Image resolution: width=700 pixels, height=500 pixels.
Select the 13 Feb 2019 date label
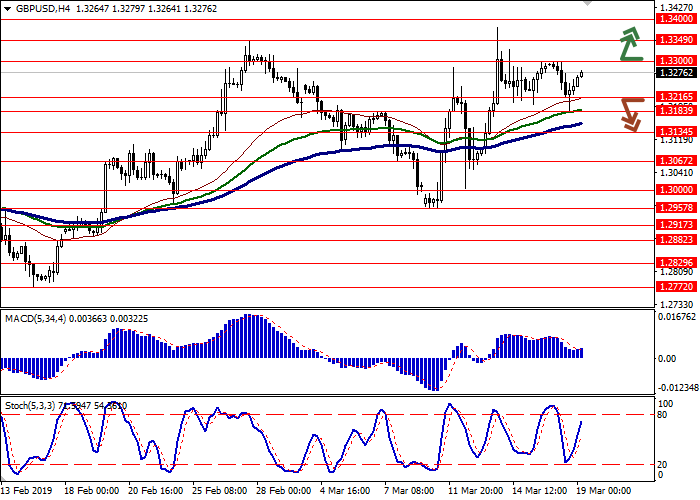point(27,492)
